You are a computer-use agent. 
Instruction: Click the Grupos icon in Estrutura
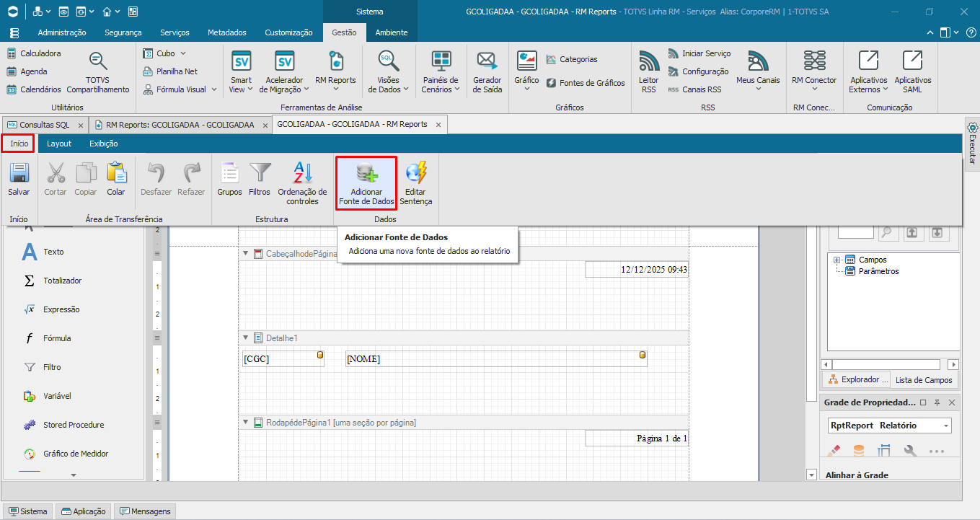pyautogui.click(x=229, y=174)
